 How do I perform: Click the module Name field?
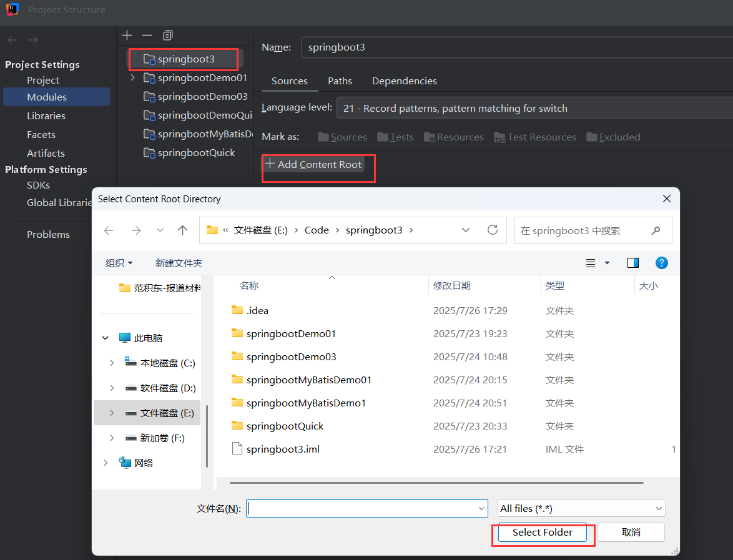pyautogui.click(x=517, y=47)
